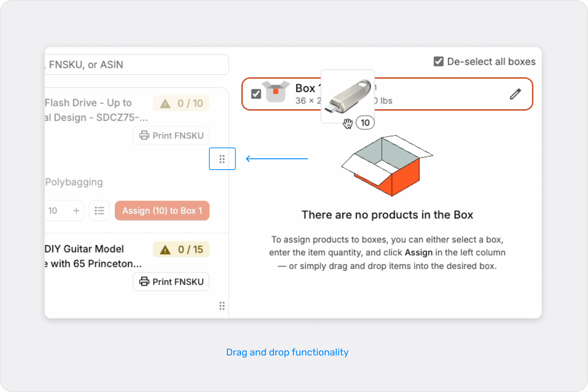Click Print FNSKU for DIY Guitar Model

coord(171,282)
